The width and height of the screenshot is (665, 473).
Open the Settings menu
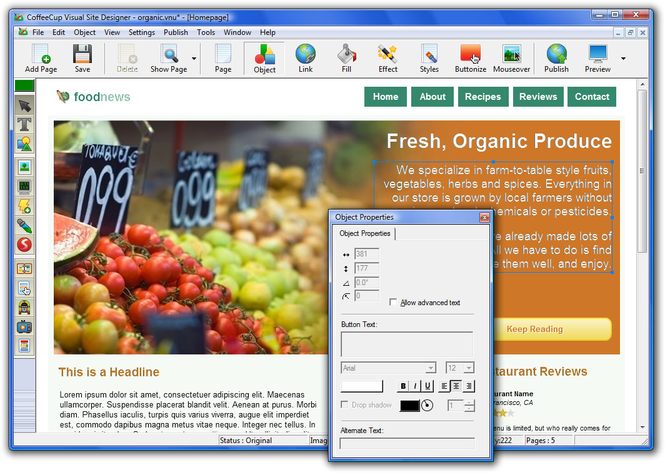pyautogui.click(x=142, y=32)
